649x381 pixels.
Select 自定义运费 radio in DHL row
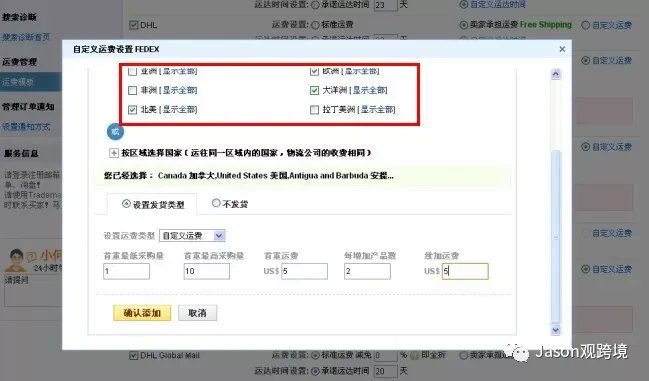click(585, 25)
